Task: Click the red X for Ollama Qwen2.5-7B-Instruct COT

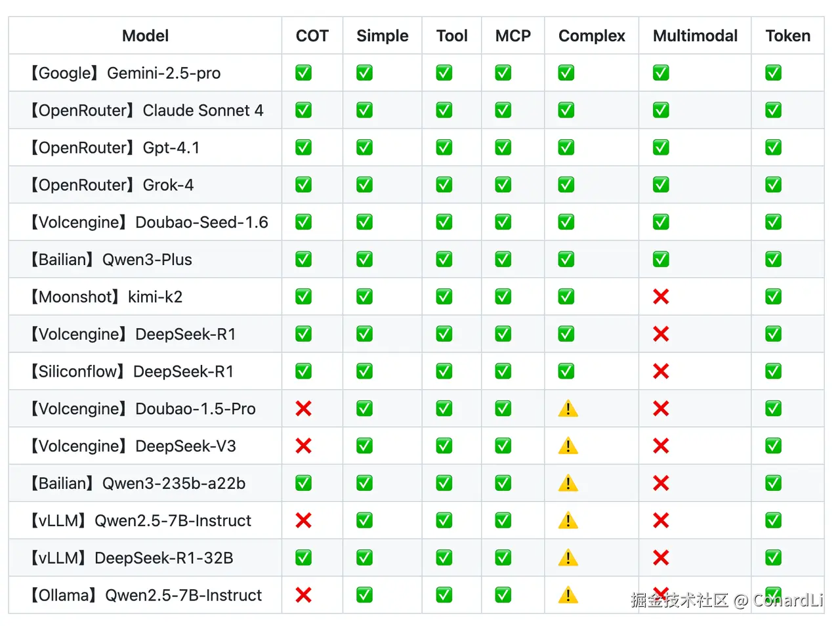Action: [x=303, y=595]
